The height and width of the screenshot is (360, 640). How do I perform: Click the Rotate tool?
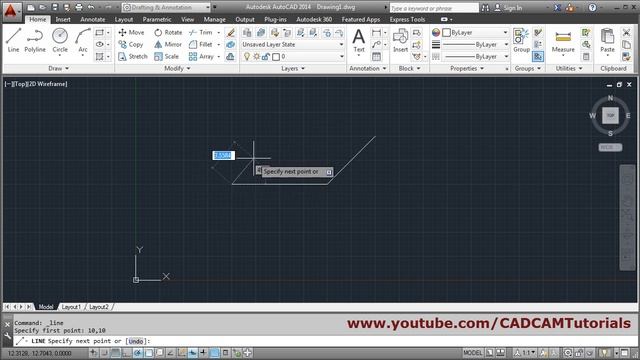click(x=168, y=32)
